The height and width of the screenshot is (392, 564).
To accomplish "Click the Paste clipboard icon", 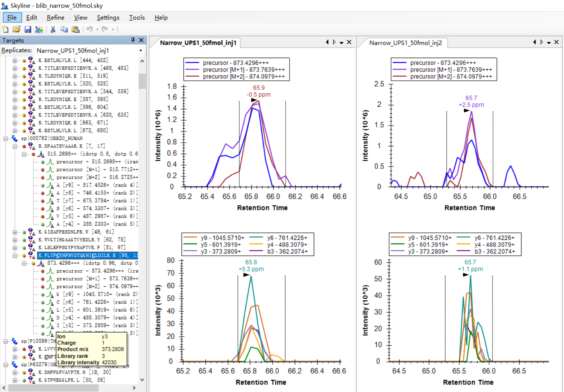I will 75,29.
